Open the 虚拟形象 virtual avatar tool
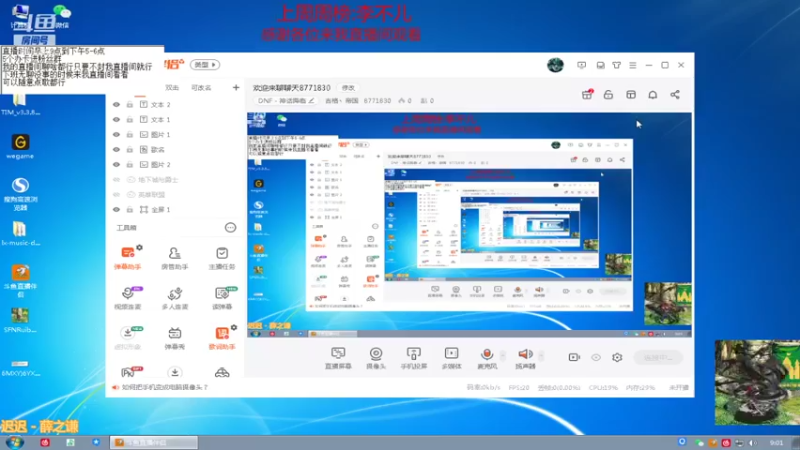 (x=128, y=338)
